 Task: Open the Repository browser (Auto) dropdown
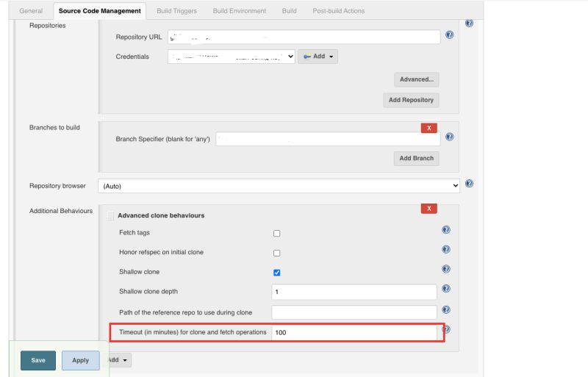pos(279,186)
